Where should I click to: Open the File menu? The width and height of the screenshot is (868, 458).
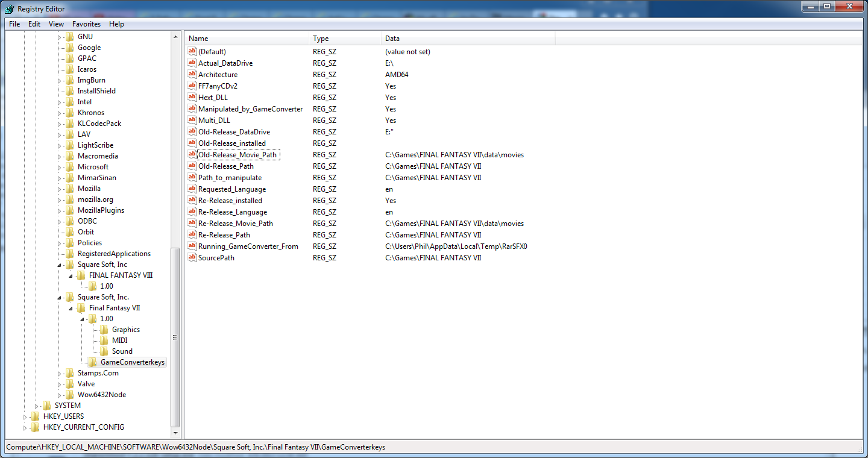(14, 24)
